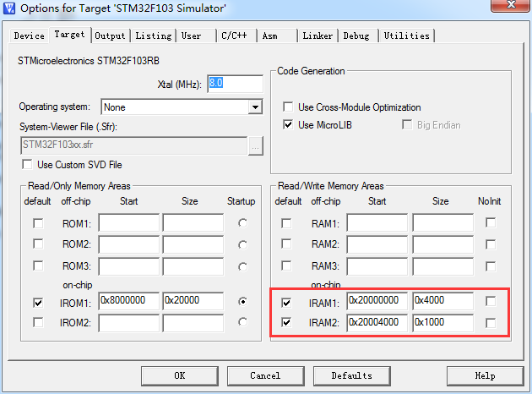The height and width of the screenshot is (394, 532).
Task: Click the IROM2 Start field
Action: pyautogui.click(x=129, y=323)
